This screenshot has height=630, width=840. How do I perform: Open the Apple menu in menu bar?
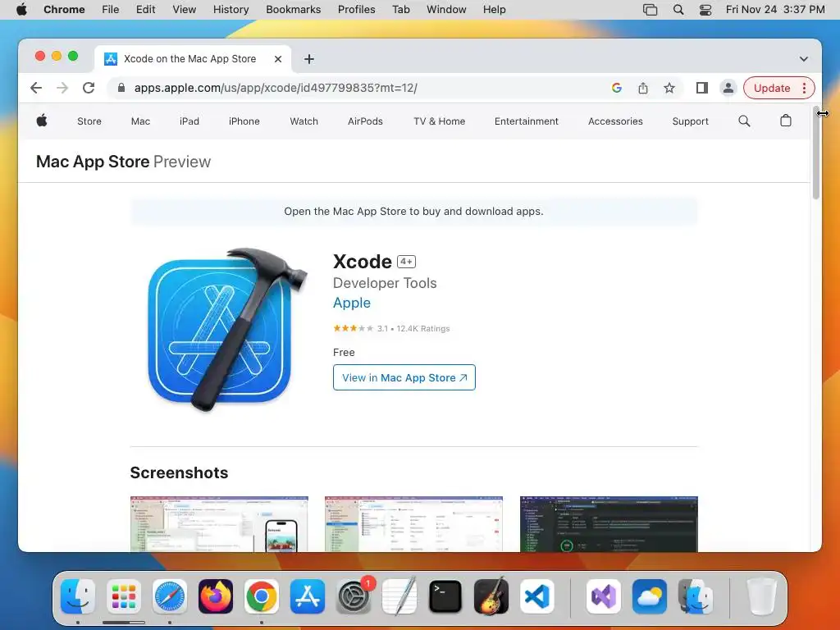coord(21,9)
